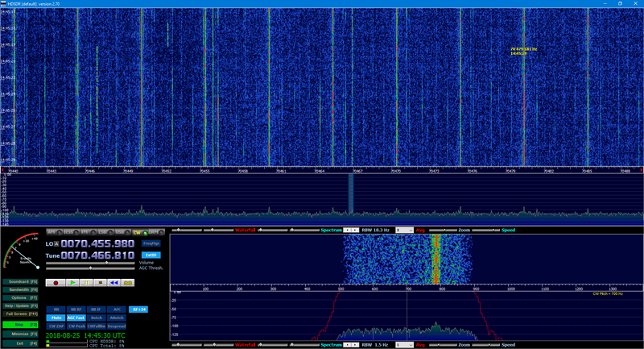Open Options [F7] menu

click(x=21, y=297)
